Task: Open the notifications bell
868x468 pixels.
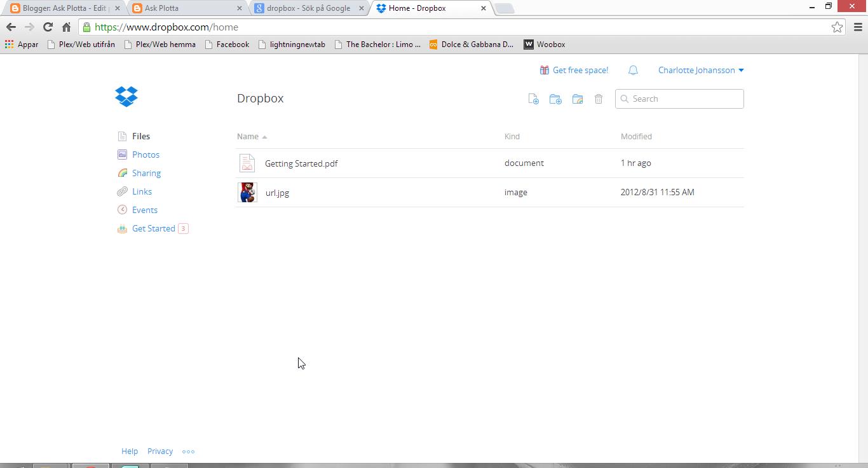Action: 633,71
